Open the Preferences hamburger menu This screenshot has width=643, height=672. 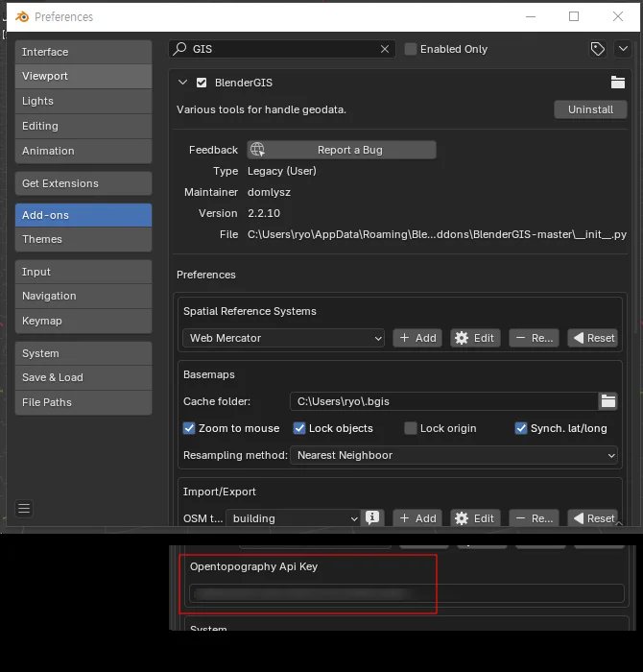[24, 509]
